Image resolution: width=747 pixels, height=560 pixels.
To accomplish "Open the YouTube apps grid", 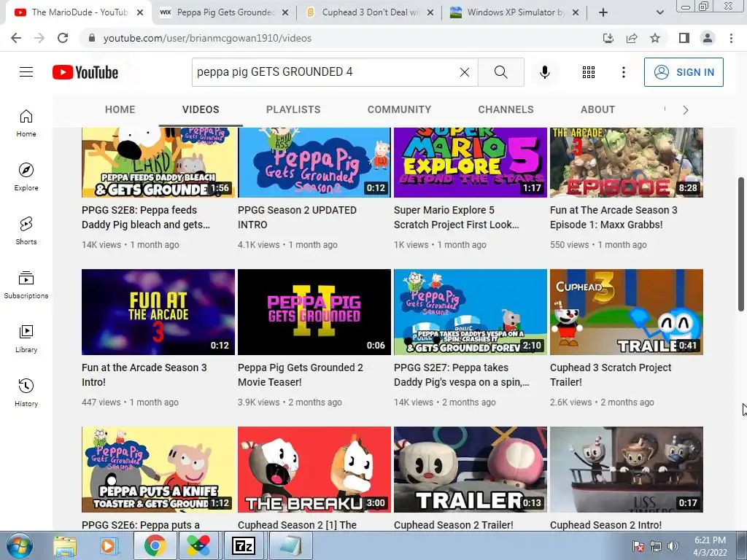I will point(589,72).
